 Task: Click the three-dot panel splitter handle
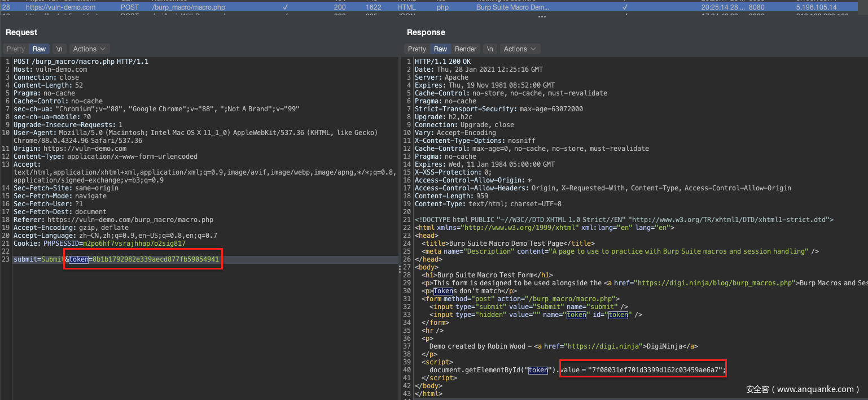point(542,17)
